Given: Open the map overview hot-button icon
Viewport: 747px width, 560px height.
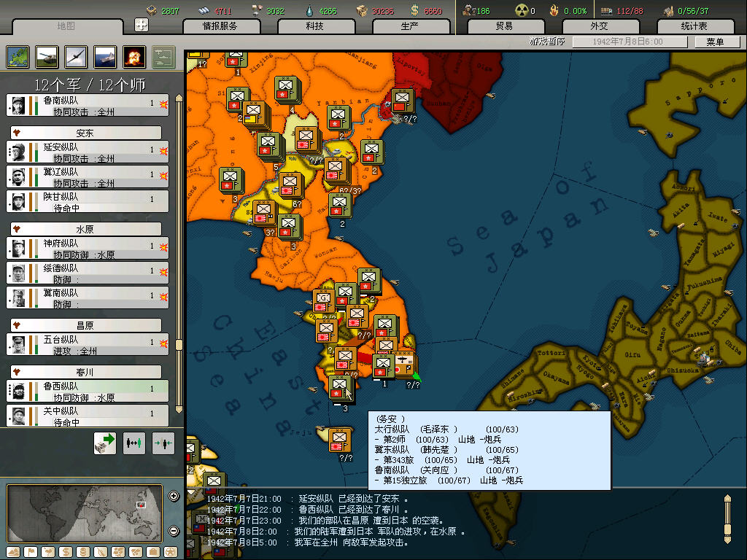Looking at the screenshot, I should (18, 57).
